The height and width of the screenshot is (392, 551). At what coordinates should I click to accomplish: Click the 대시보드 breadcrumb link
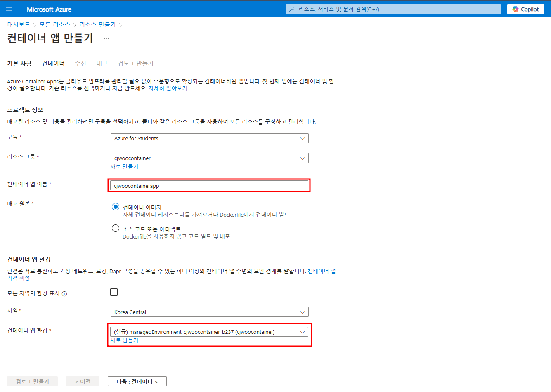click(19, 25)
